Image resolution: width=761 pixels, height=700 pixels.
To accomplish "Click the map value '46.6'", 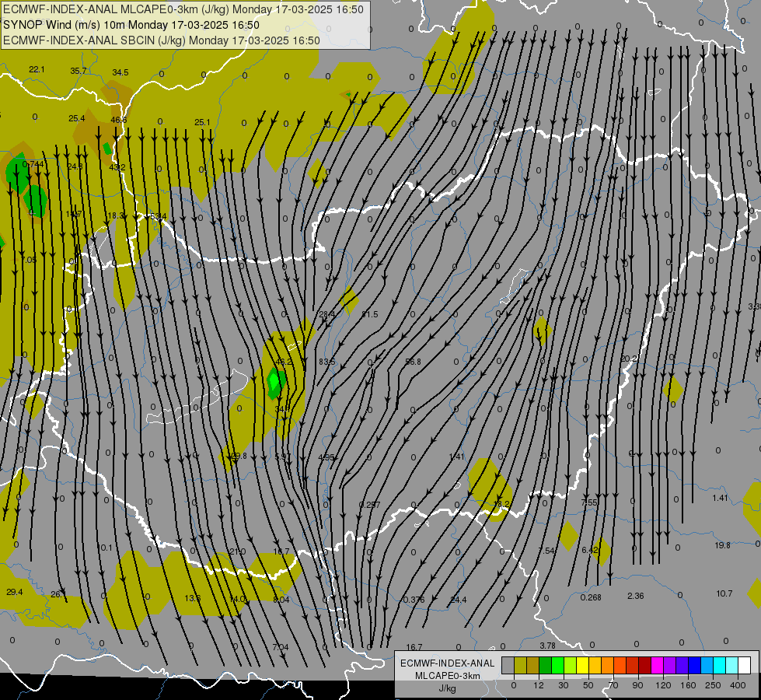I will click(119, 120).
